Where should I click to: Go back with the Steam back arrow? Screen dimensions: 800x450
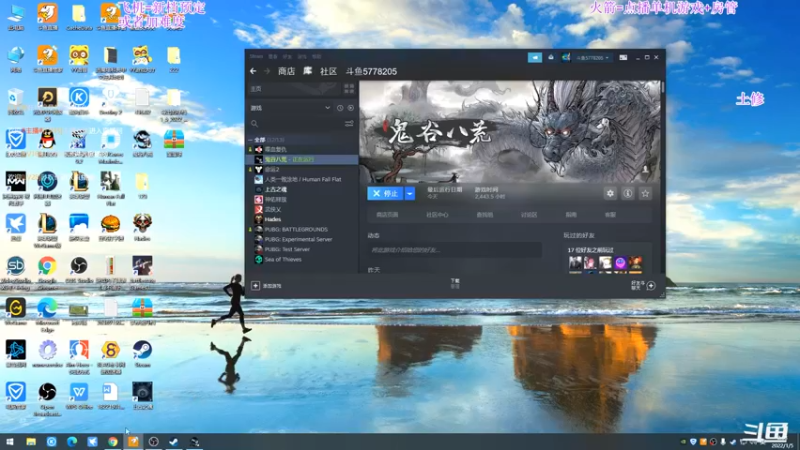pos(253,71)
